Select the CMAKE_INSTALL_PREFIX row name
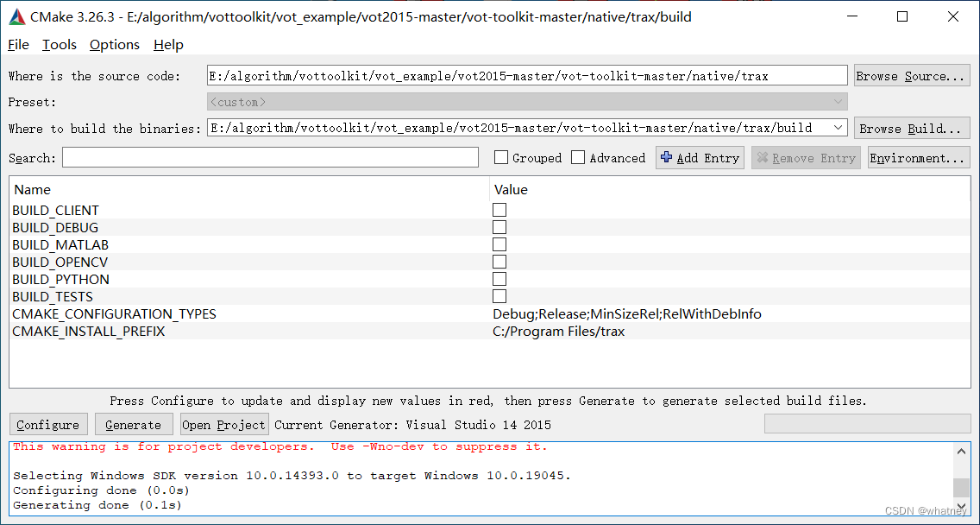The image size is (980, 525). pos(89,331)
